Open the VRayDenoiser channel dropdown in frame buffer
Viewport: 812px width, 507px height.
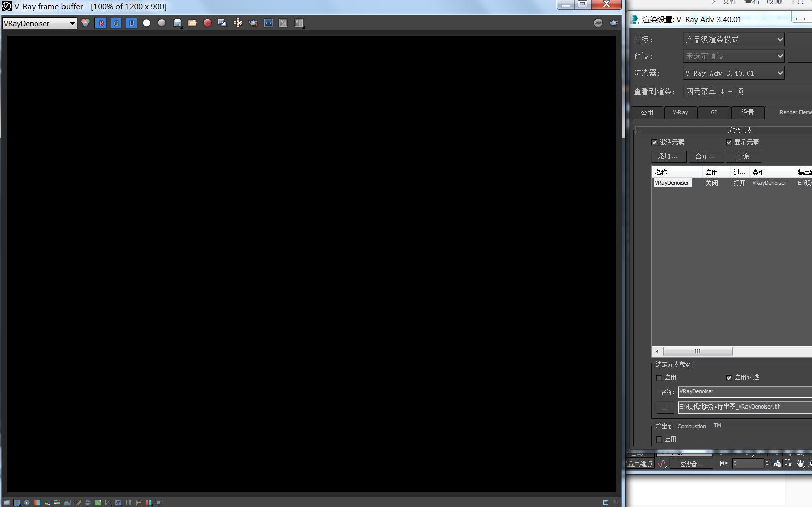(40, 23)
